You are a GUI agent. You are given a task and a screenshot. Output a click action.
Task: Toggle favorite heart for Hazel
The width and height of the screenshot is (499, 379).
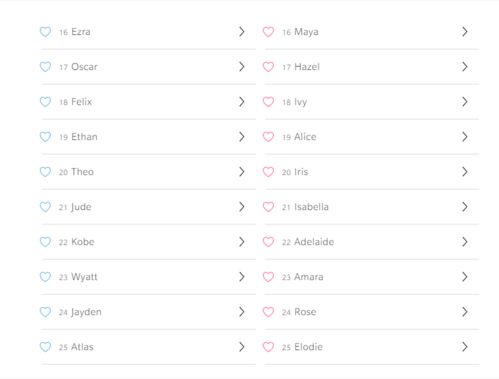point(268,67)
